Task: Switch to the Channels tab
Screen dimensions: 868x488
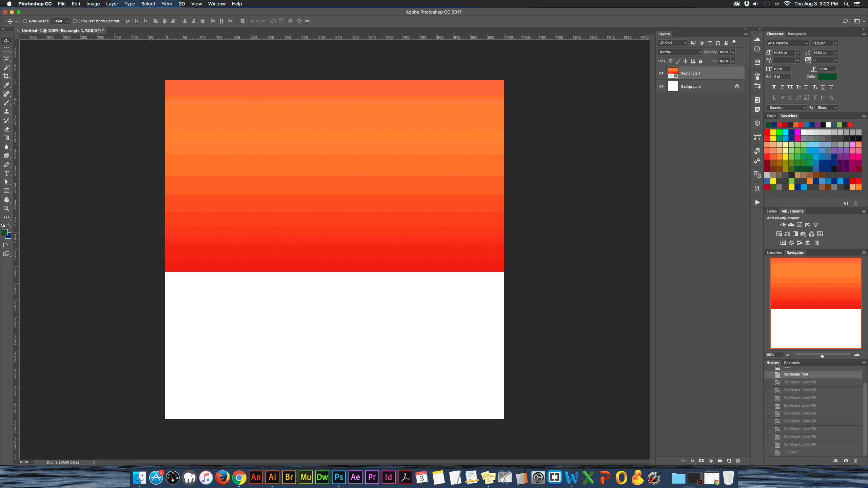Action: [792, 363]
